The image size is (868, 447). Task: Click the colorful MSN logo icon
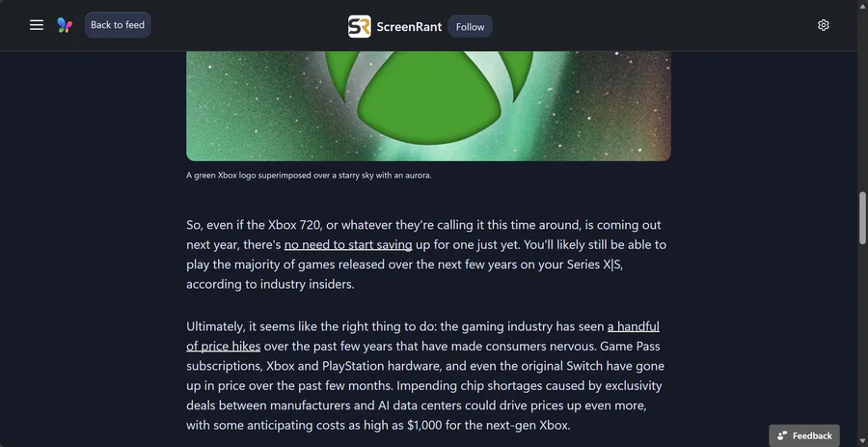point(65,25)
